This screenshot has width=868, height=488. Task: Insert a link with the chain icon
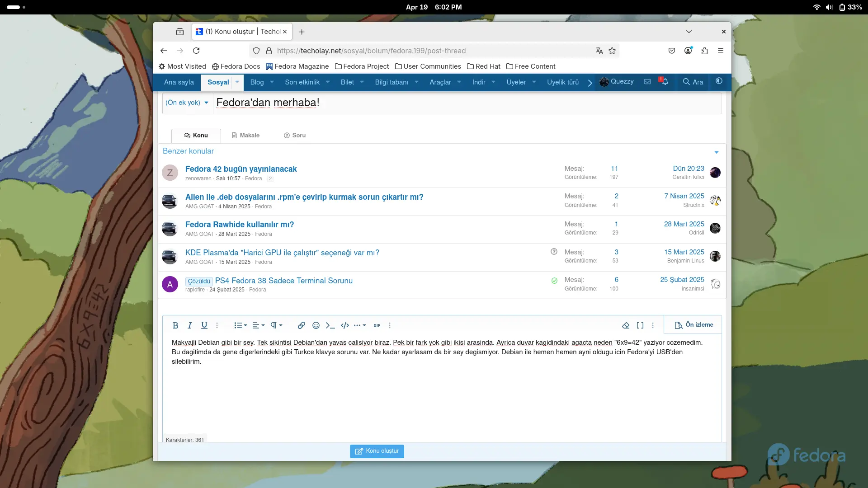pos(302,325)
